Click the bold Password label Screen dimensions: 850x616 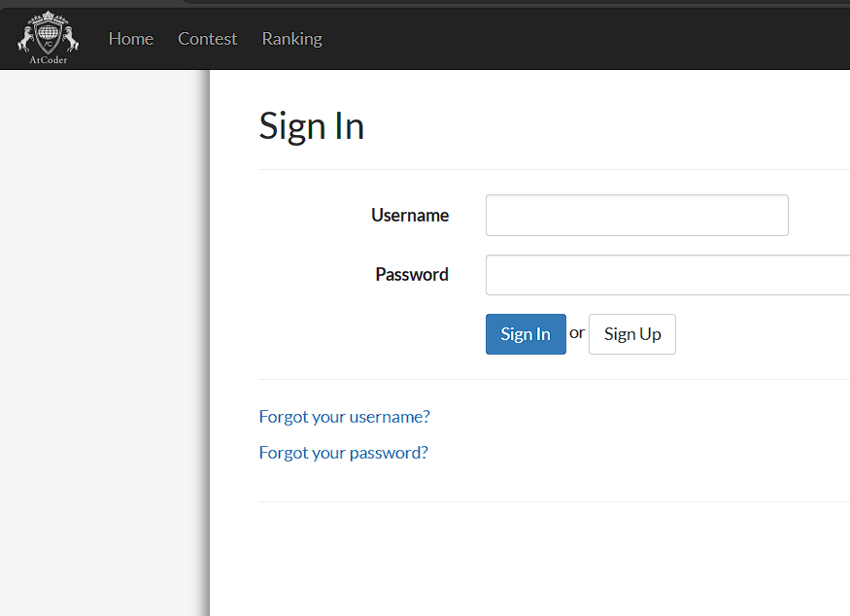(412, 275)
